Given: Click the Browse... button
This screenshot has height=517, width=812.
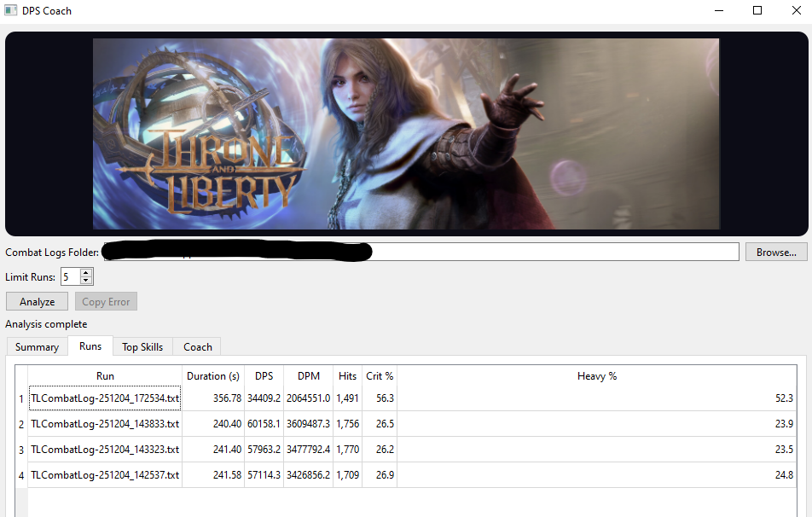Looking at the screenshot, I should tap(776, 253).
